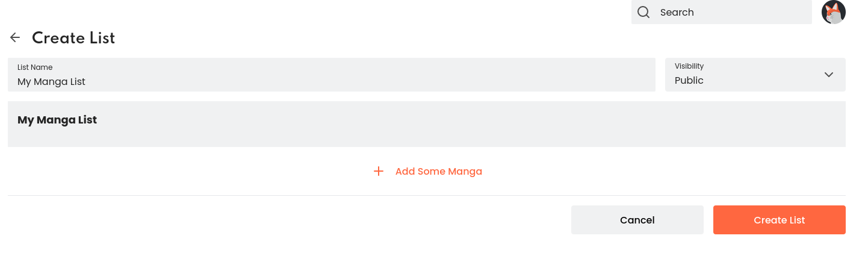Click the bold My Manga List heading
This screenshot has width=868, height=253.
coord(57,120)
